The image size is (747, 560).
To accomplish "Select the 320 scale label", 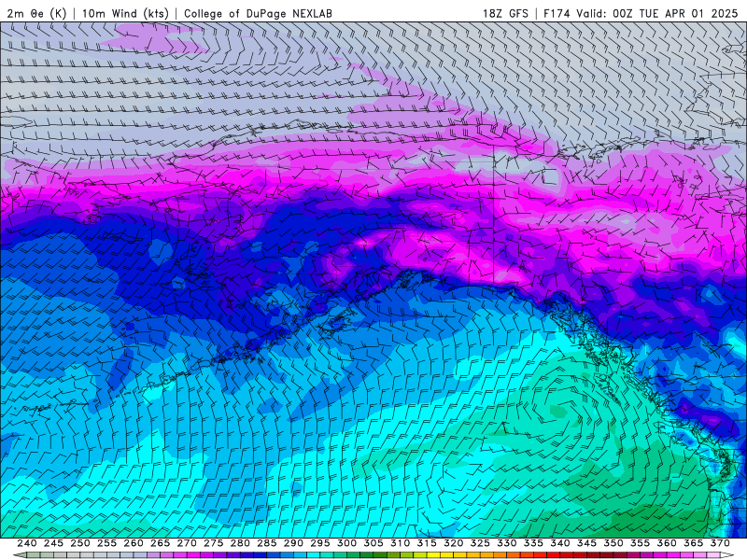I will tap(454, 543).
